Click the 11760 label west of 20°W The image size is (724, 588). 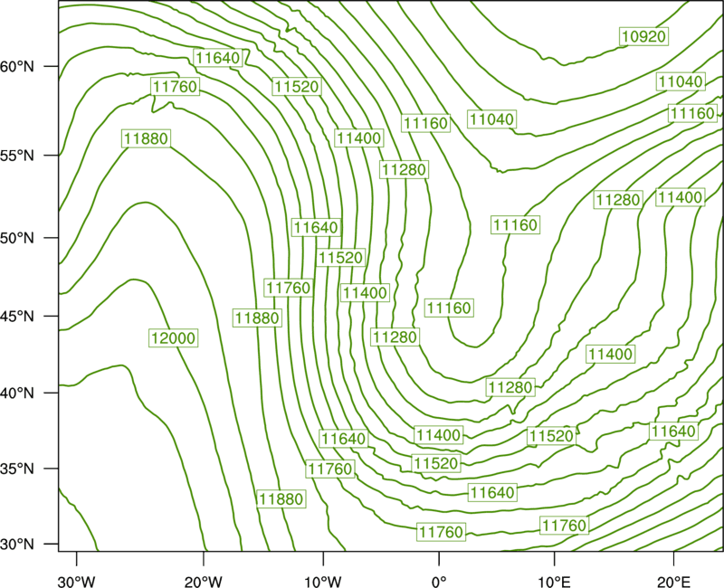coord(175,86)
